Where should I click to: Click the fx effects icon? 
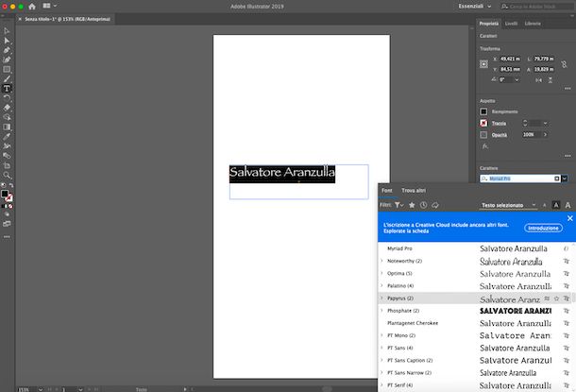[x=485, y=146]
